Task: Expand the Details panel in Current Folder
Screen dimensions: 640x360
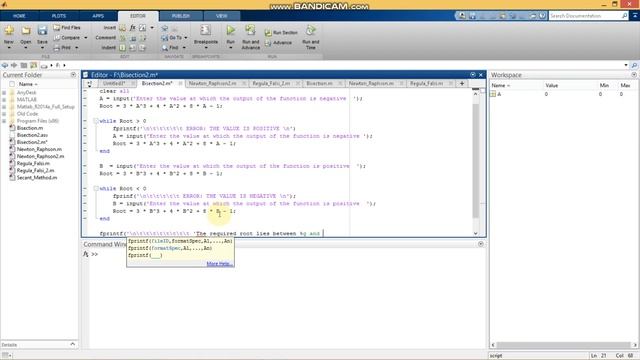Action: coord(73,344)
